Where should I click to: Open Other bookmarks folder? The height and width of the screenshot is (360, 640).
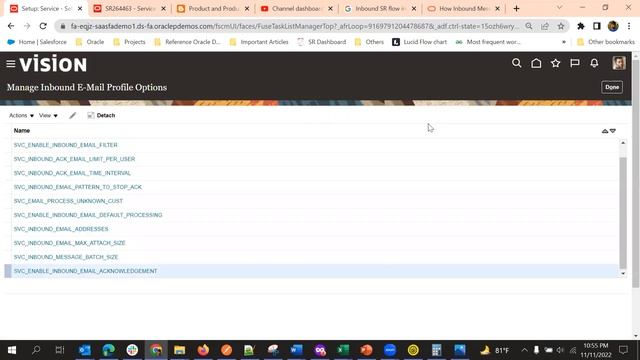606,42
